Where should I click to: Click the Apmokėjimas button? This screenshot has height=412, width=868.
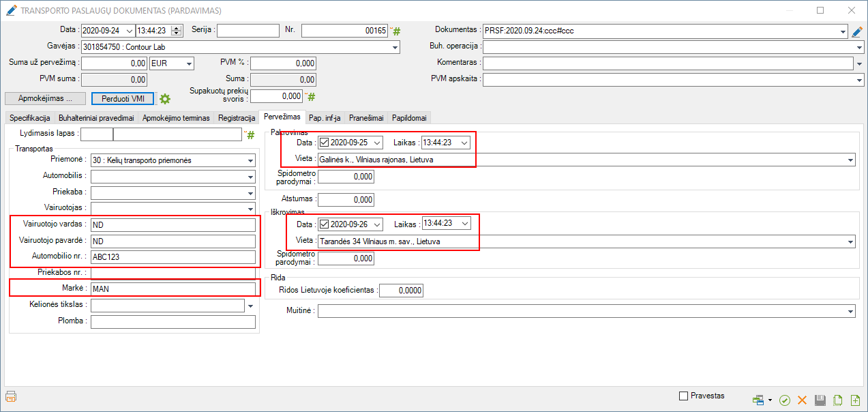click(x=46, y=98)
